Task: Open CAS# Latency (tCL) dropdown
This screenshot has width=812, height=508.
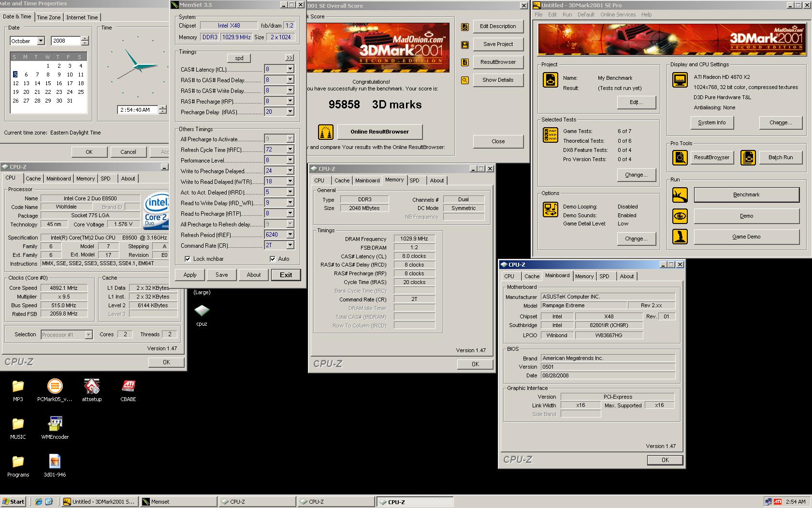Action: 290,69
